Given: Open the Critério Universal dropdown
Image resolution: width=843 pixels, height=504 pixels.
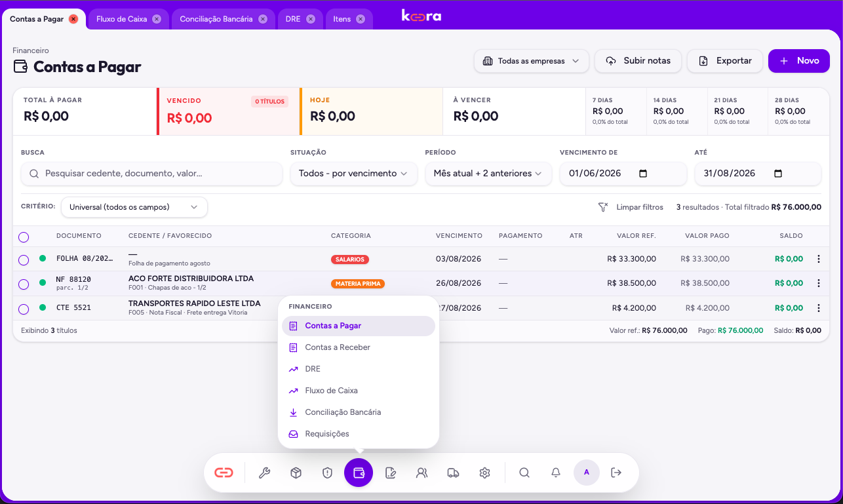Looking at the screenshot, I should tap(134, 207).
